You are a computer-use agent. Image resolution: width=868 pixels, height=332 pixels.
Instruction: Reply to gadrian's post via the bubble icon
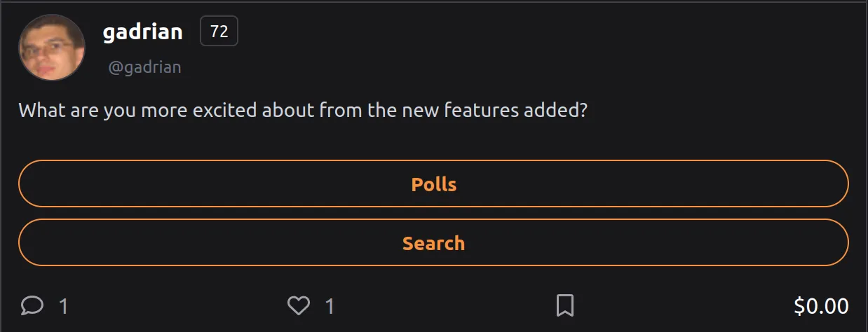pyautogui.click(x=32, y=305)
